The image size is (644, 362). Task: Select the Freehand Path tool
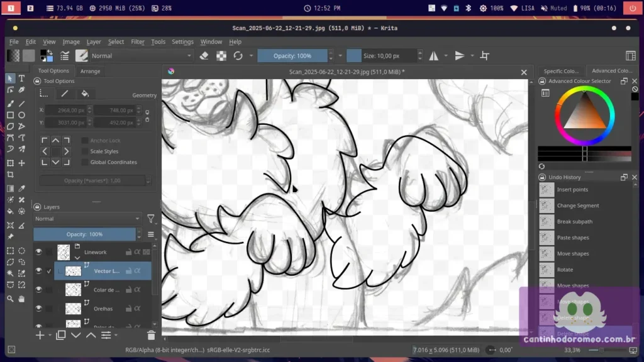point(22,138)
